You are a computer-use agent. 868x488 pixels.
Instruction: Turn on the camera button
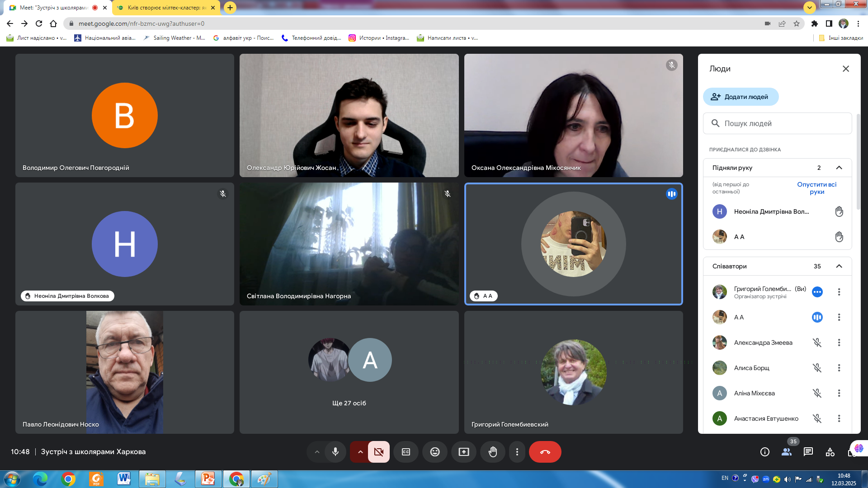click(x=378, y=452)
